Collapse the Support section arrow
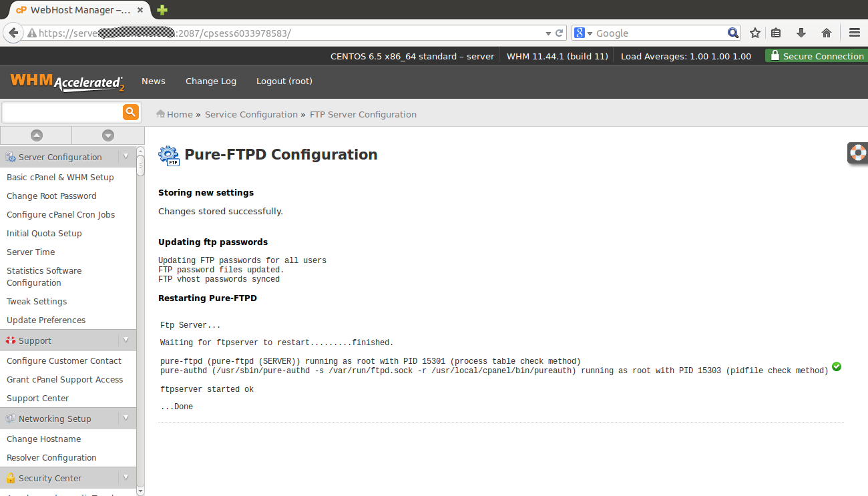 (126, 340)
